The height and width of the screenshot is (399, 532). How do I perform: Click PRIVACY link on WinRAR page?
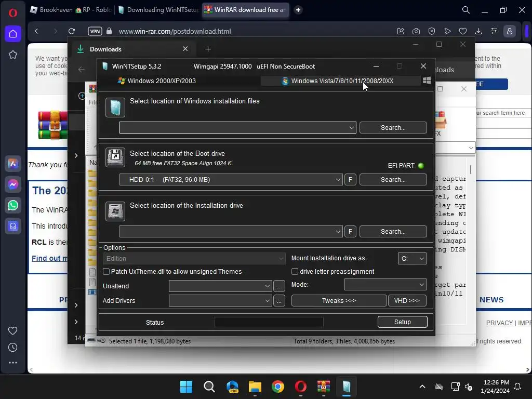click(499, 323)
